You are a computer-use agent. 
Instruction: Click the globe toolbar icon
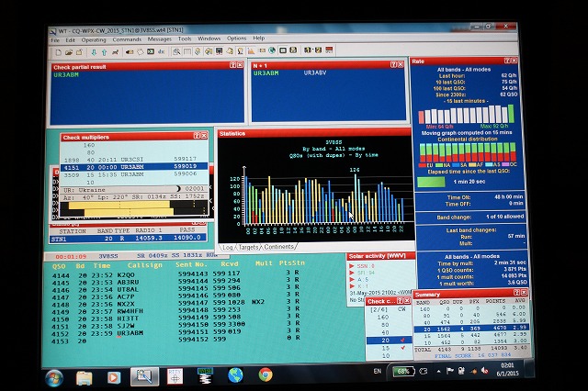[272, 50]
